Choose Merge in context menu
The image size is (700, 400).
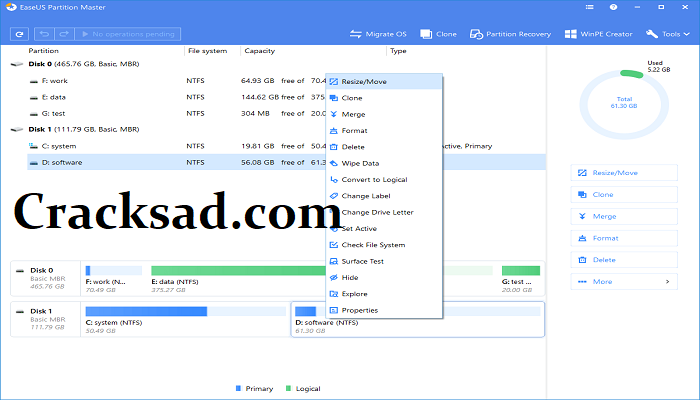[x=384, y=114]
